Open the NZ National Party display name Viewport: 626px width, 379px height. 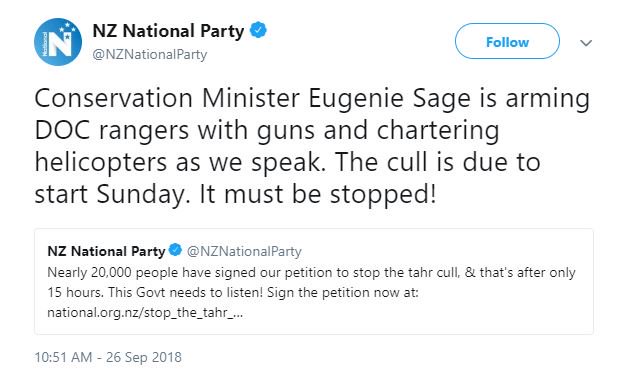click(168, 31)
